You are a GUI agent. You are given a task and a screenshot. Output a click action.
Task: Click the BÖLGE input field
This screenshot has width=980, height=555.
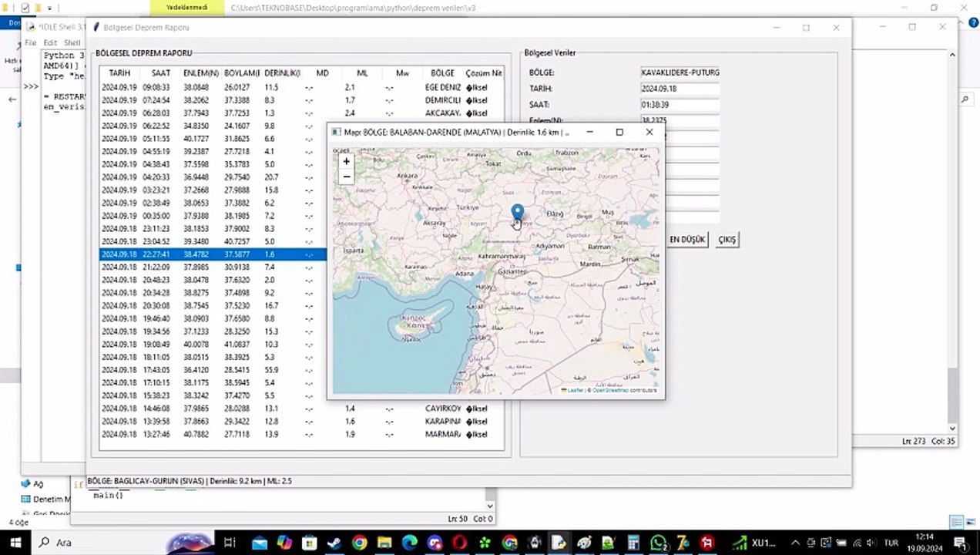tap(680, 72)
